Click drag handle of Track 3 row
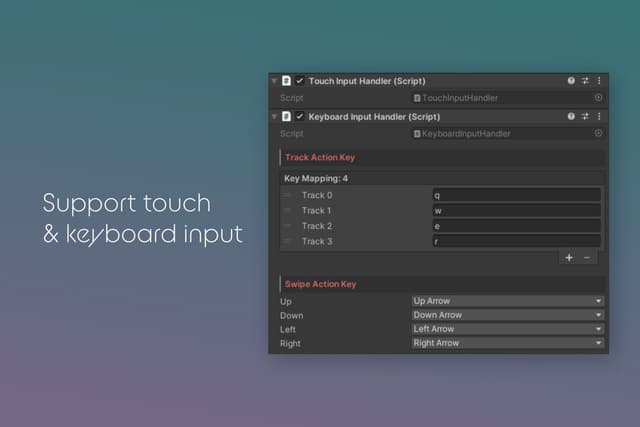Screen dimensions: 640x427 pos(287,241)
